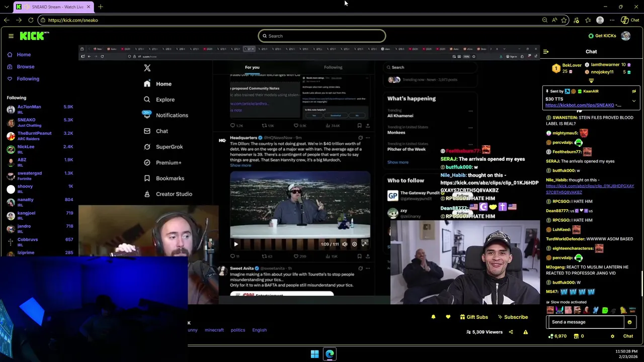The image size is (644, 362).
Task: Open Copilot Chat in browser toolbar
Action: point(629,20)
